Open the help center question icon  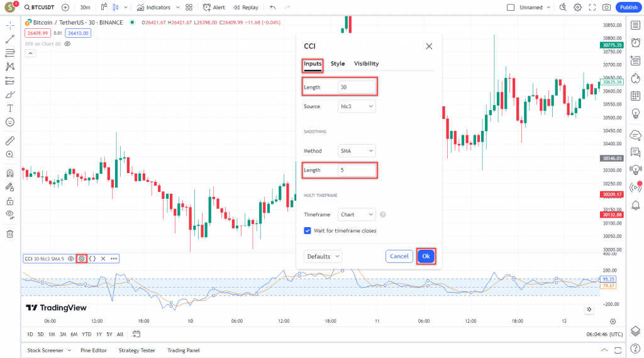635,349
